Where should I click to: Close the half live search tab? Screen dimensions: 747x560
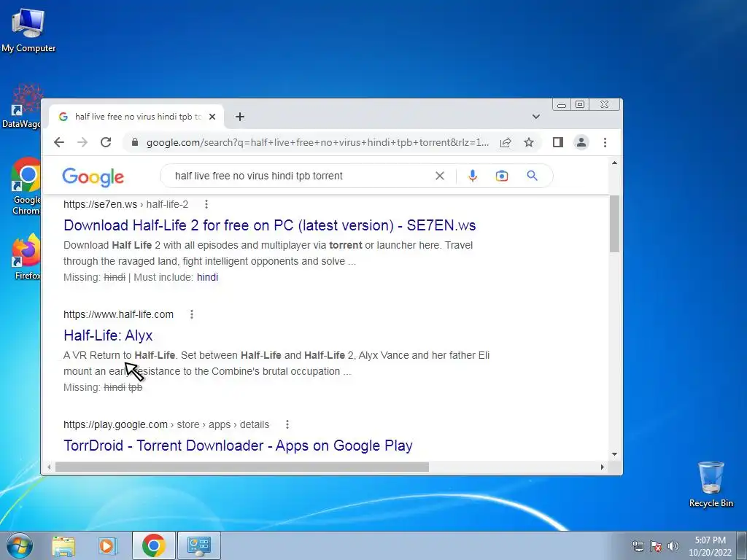point(212,117)
